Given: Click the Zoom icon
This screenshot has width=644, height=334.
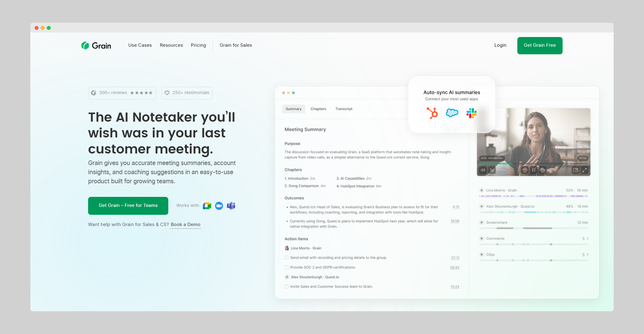Looking at the screenshot, I should 219,206.
